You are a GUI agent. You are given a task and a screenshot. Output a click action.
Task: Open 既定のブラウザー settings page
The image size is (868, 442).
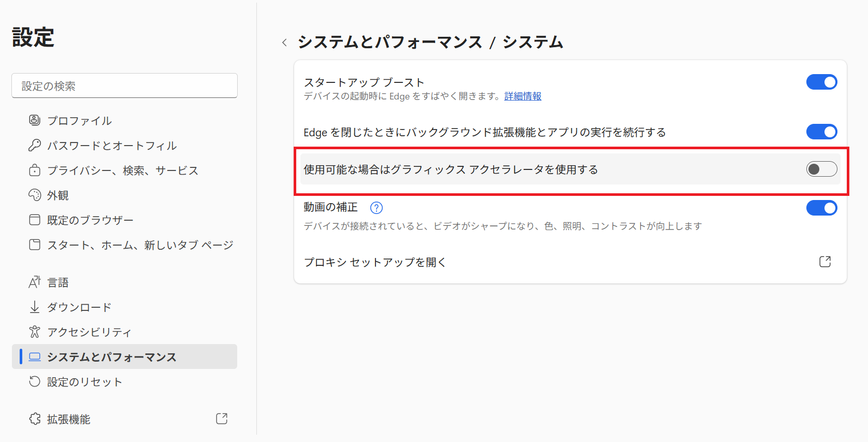click(x=90, y=220)
